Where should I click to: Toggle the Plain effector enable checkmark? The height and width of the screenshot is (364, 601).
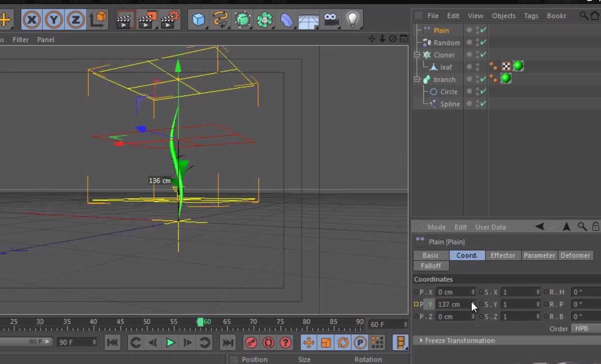tap(483, 30)
